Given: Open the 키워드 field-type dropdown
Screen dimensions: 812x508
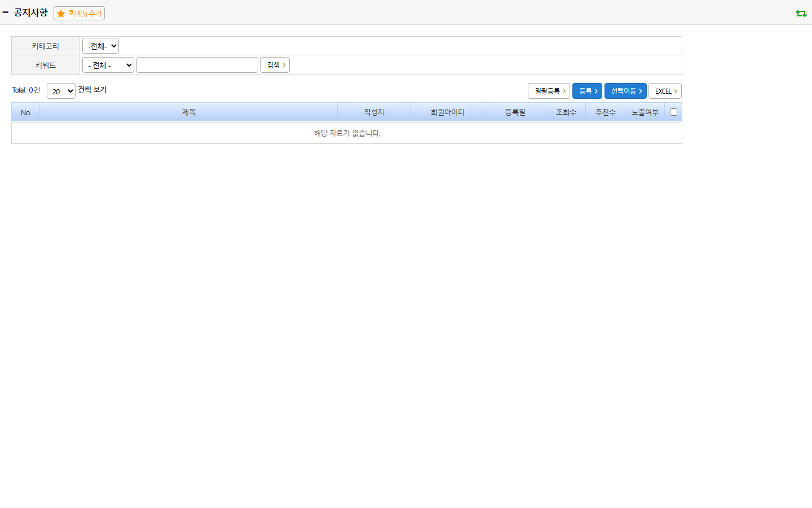Looking at the screenshot, I should [108, 65].
